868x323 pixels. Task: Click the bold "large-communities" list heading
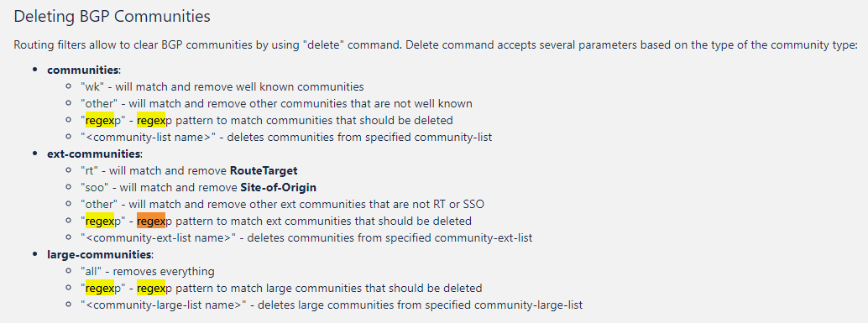coord(99,254)
